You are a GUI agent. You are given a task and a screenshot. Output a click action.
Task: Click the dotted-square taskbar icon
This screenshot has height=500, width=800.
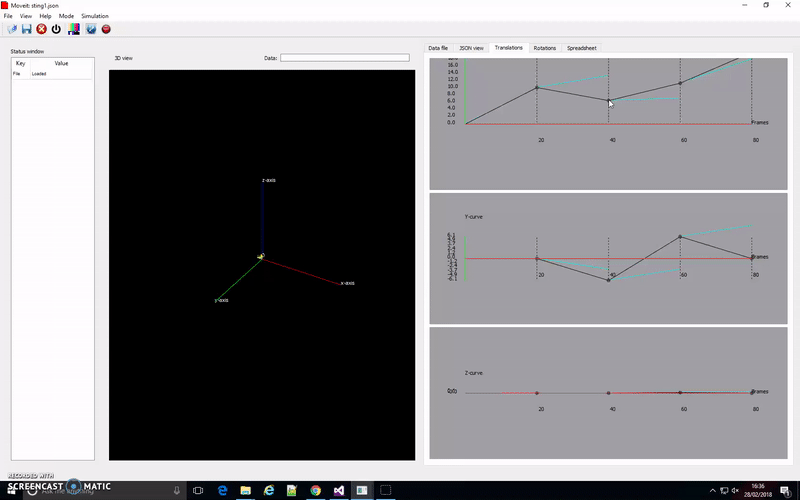coord(386,490)
